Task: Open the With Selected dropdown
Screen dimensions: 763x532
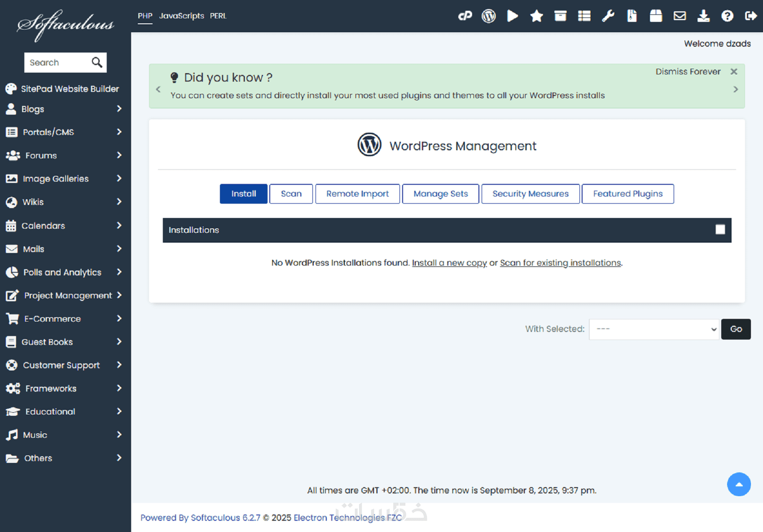Action: (654, 329)
